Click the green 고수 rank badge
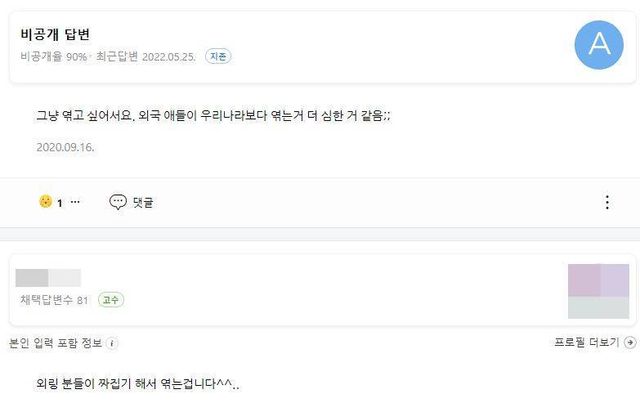640x412 pixels. [x=111, y=300]
